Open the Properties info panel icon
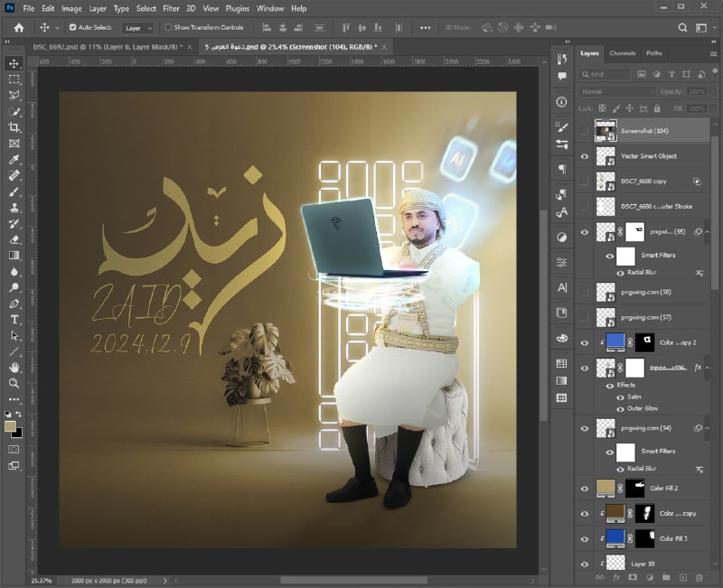723x588 pixels. (561, 102)
